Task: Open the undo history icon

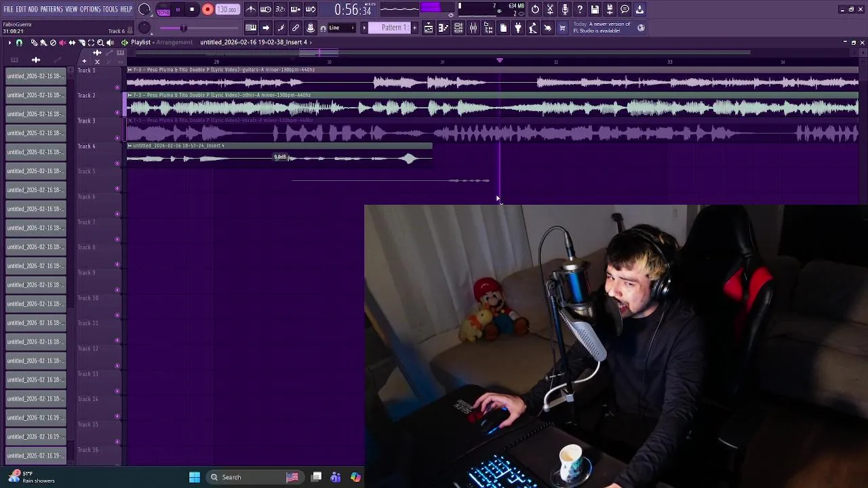Action: 535,9
